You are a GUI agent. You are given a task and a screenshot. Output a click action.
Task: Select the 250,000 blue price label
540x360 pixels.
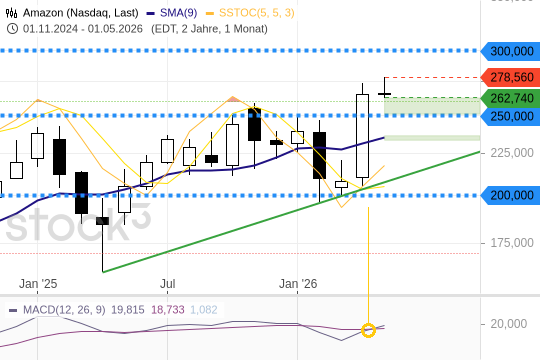point(511,116)
